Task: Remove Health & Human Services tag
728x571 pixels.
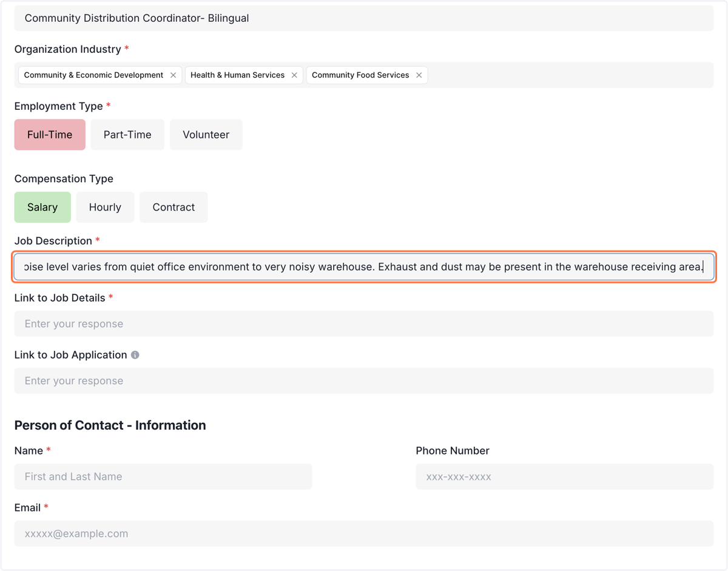Action: coord(294,75)
